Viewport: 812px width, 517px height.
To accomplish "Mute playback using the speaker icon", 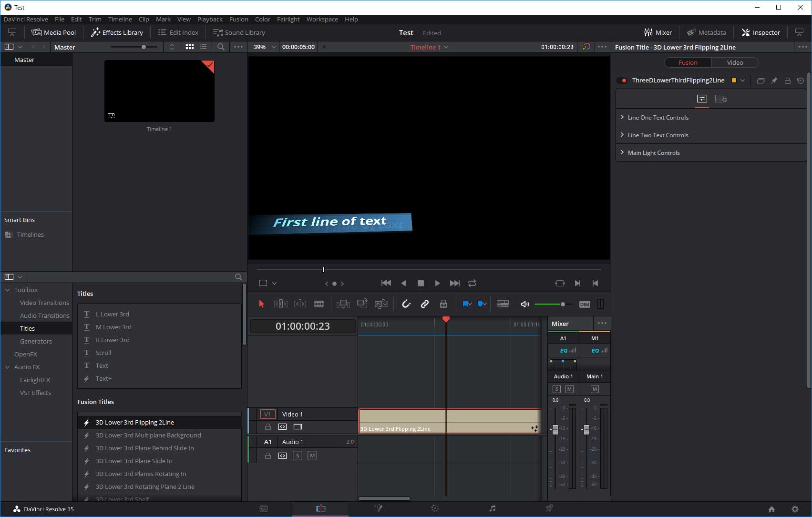I will pyautogui.click(x=525, y=304).
